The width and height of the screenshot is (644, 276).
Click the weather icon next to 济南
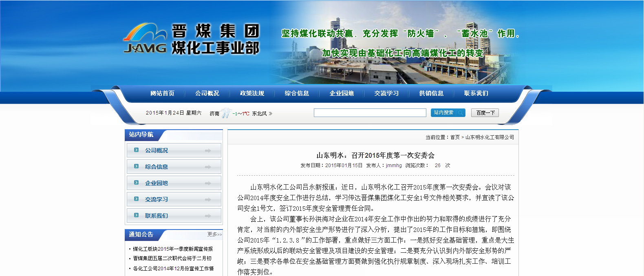pyautogui.click(x=226, y=113)
